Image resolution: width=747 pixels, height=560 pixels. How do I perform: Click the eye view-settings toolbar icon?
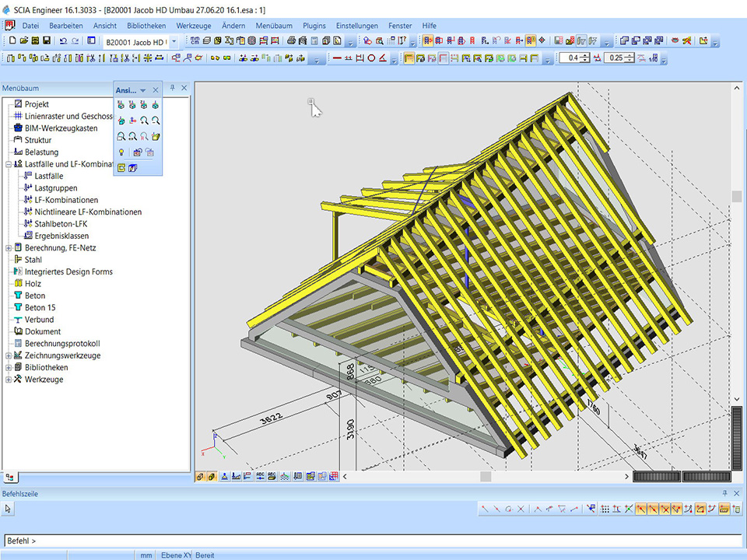click(x=675, y=40)
